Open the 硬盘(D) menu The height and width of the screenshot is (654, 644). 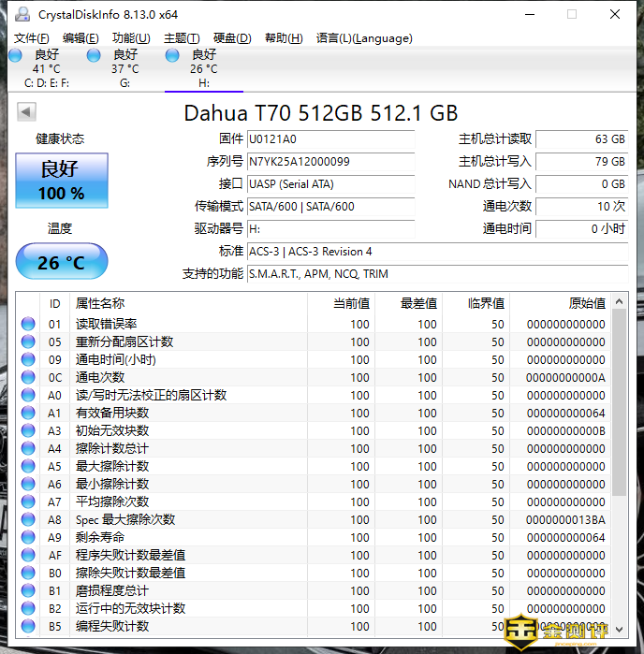tap(232, 38)
